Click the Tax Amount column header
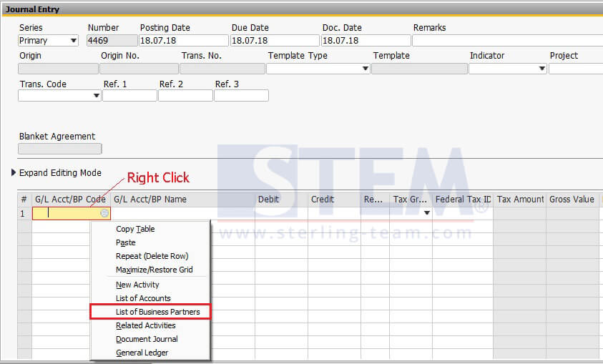This screenshot has height=364, width=603. pos(519,200)
